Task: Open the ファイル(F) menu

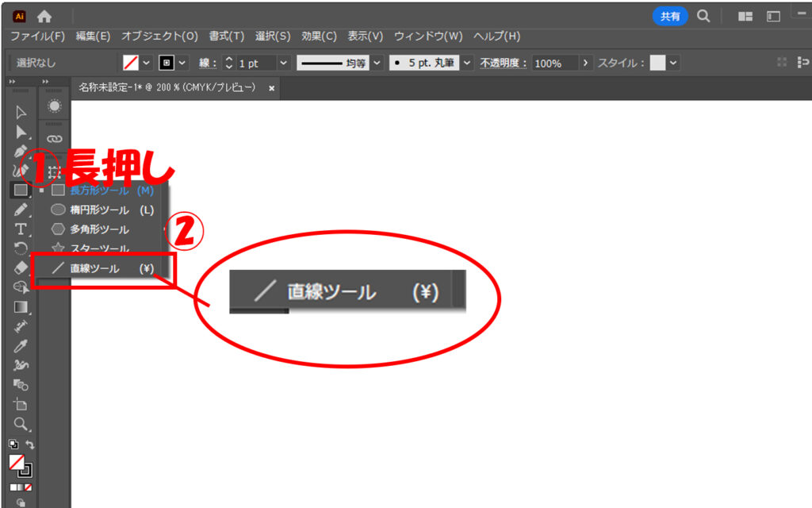Action: 37,37
